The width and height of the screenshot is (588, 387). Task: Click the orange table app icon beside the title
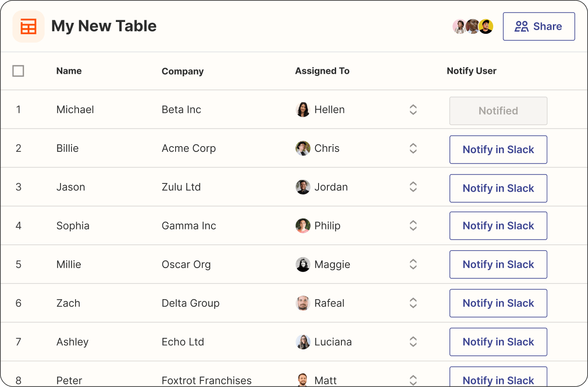28,26
